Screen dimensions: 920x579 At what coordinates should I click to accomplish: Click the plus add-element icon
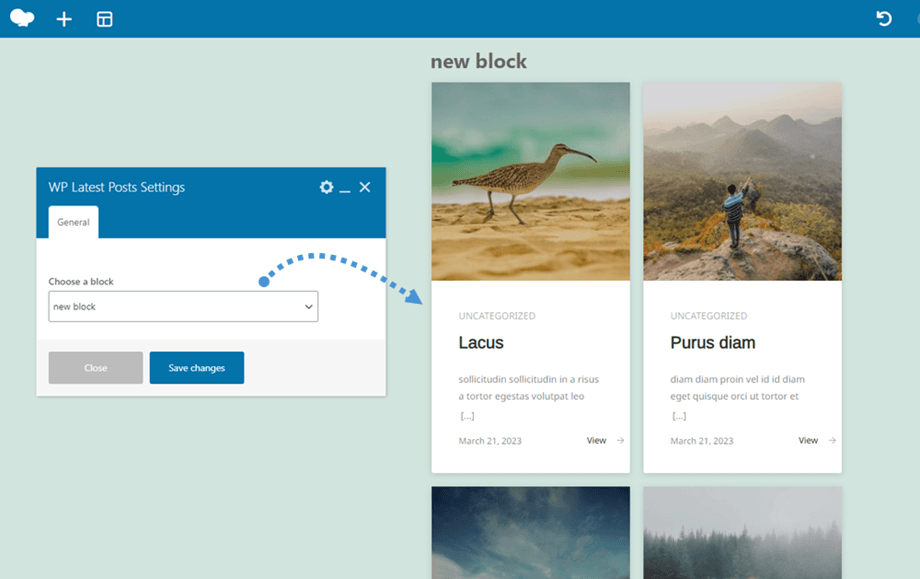point(64,19)
